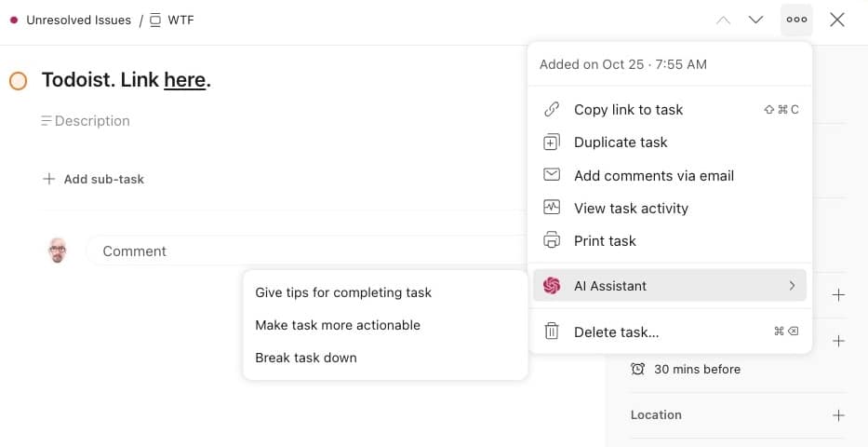
Task: Expand the AI Assistant submenu arrow
Action: (792, 286)
